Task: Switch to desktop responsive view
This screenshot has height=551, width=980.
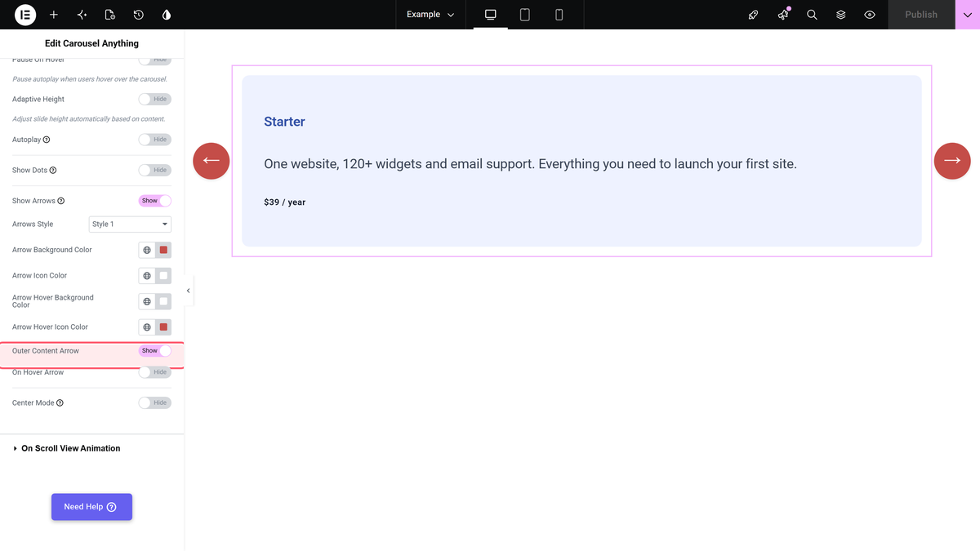Action: pos(491,15)
